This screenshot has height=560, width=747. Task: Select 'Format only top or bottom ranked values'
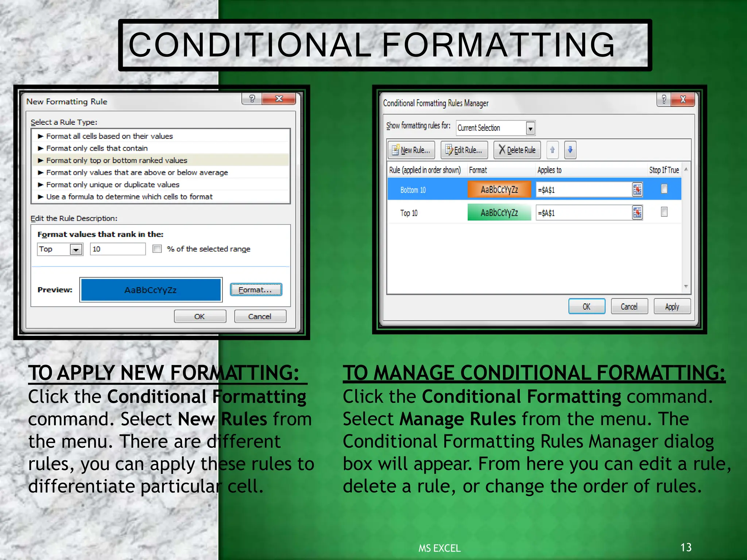point(161,160)
